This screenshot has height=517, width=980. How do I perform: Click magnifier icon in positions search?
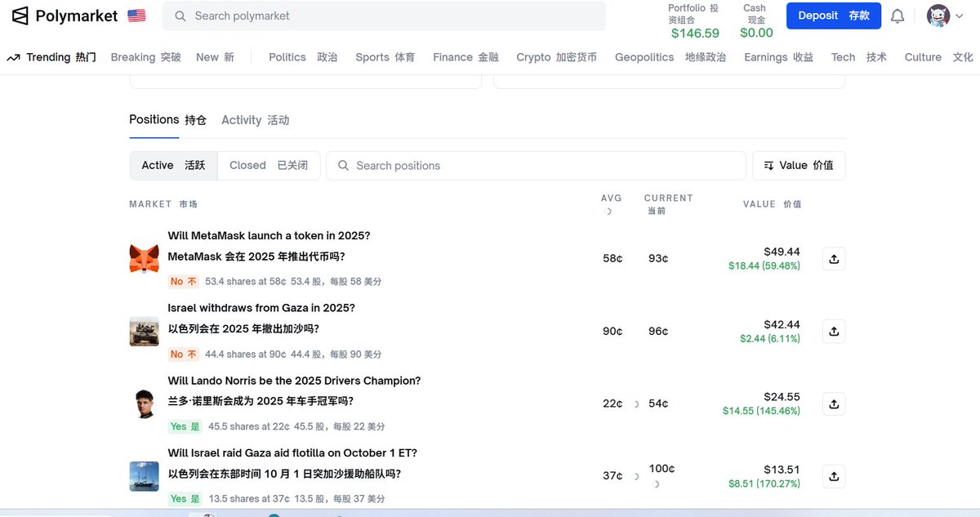click(x=344, y=166)
